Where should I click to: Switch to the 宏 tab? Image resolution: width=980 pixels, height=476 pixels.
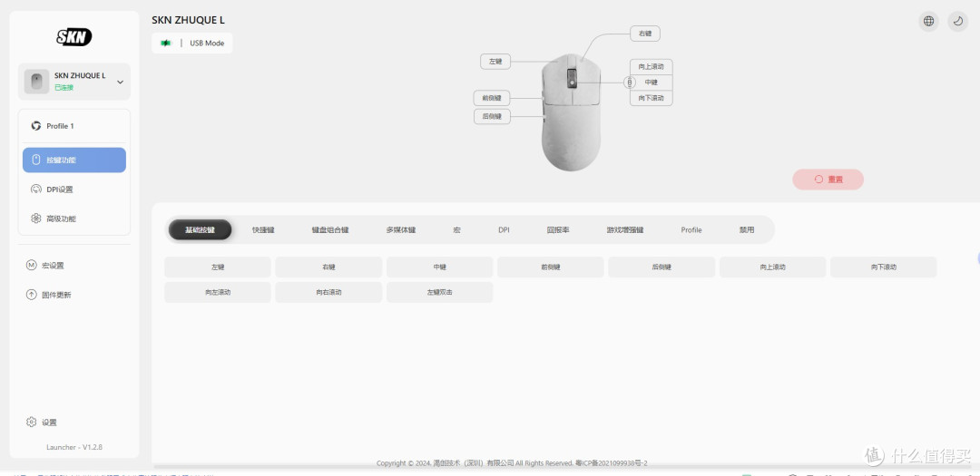click(456, 230)
